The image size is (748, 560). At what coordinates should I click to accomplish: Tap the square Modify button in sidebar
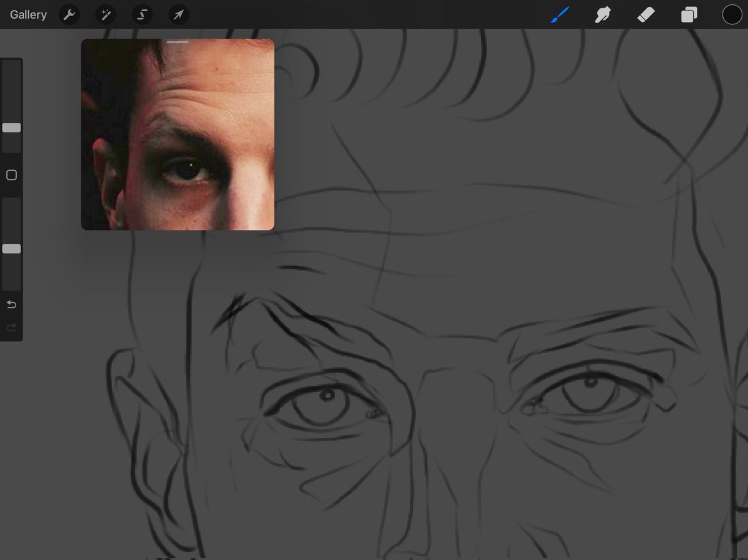[11, 175]
